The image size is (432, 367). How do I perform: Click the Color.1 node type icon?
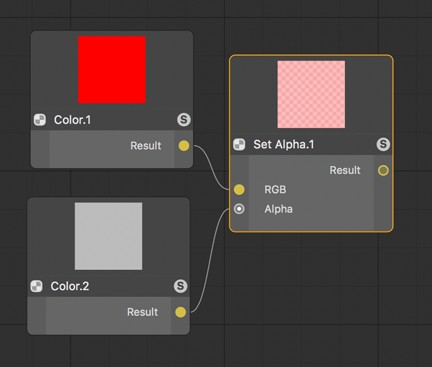pos(40,120)
